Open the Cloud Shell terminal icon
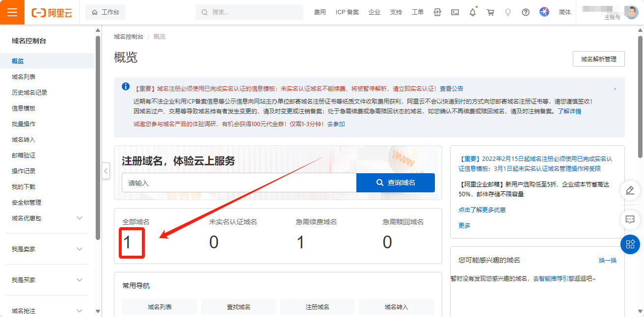Viewport: 644px width, 317px height. tap(455, 12)
